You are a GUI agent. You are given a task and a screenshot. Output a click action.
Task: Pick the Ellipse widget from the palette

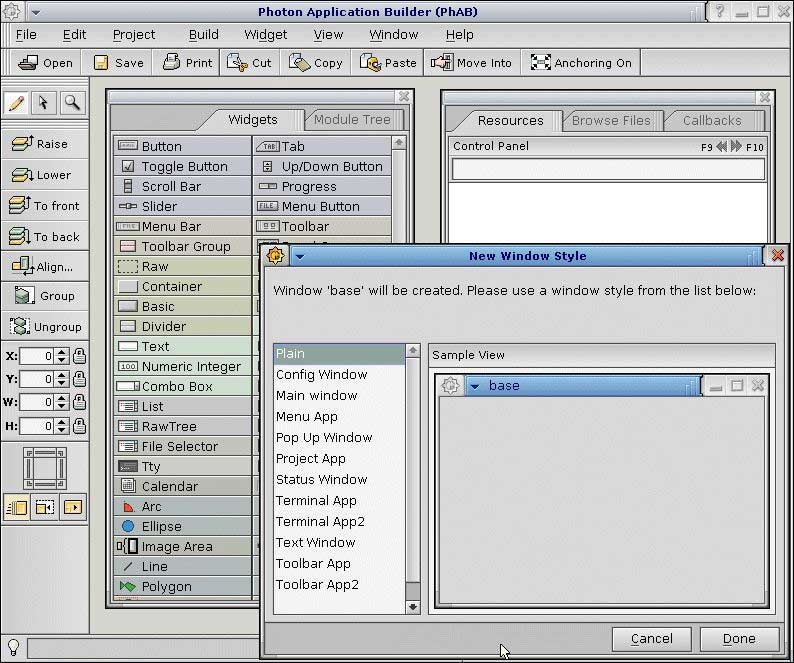128,526
